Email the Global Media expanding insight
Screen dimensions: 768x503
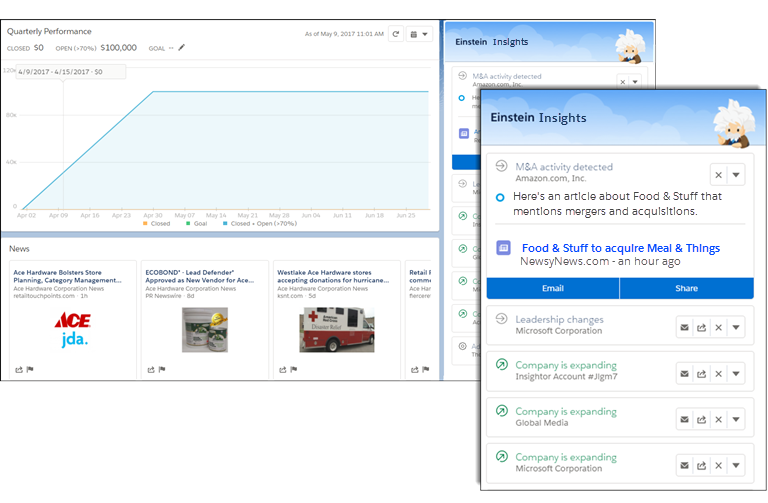(685, 419)
